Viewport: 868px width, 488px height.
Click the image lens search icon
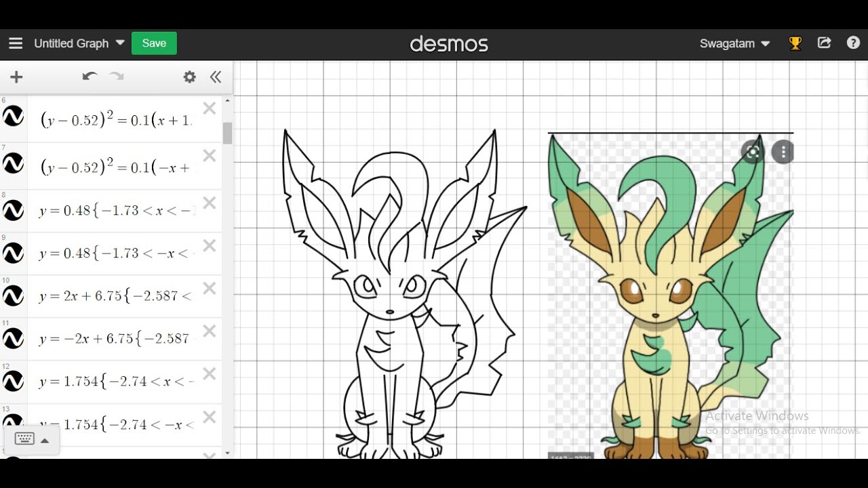tap(752, 152)
